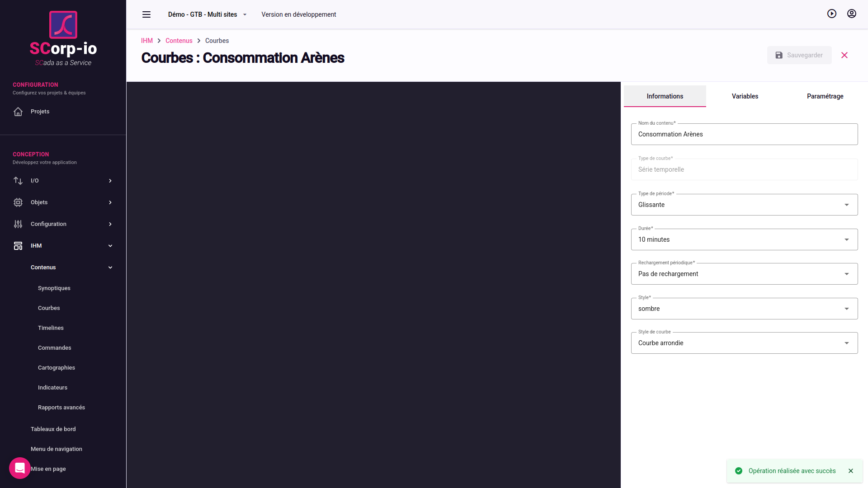Screen dimensions: 868x488
Task: Click the green success check icon
Action: coord(739,471)
